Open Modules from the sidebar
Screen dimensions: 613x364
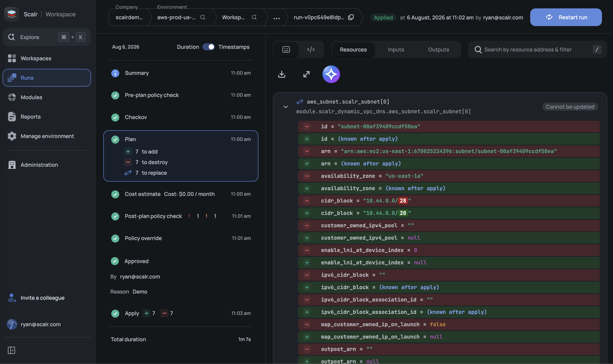point(31,97)
